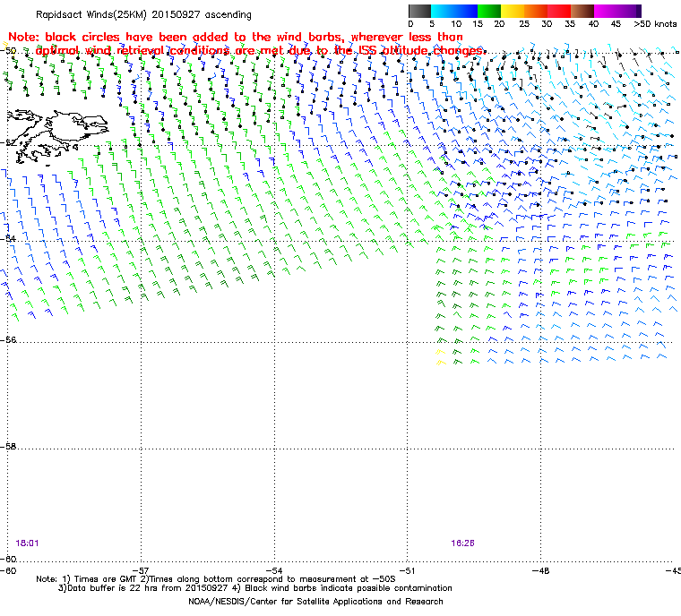Click the '-48' longitude axis label

(540, 570)
